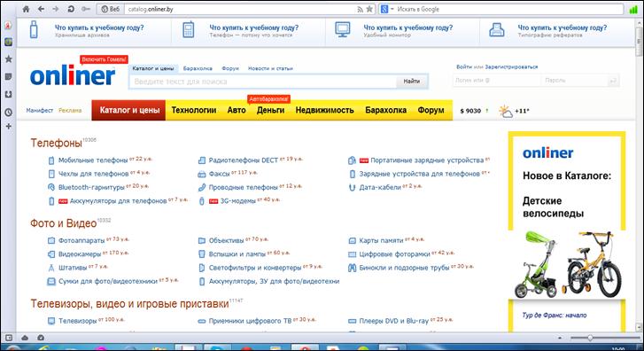Open the Карты памяти link
This screenshot has height=351, width=644.
click(x=381, y=240)
